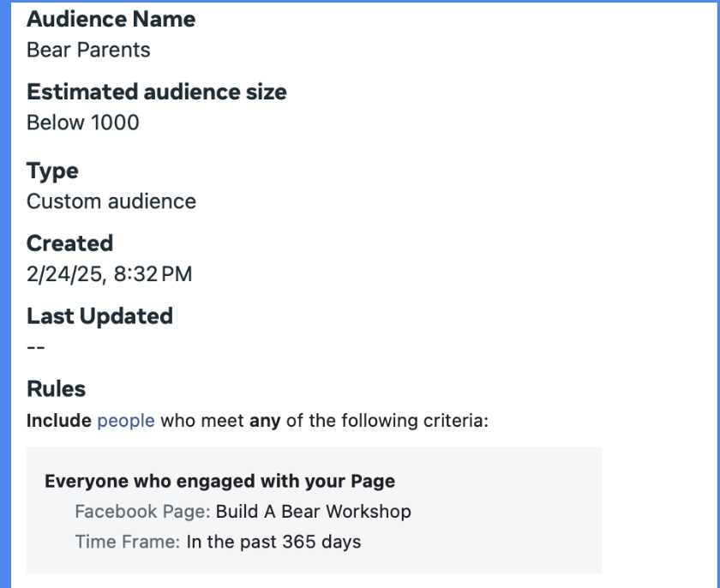The width and height of the screenshot is (720, 588).
Task: Click "Everyone who engaged with your Page" rule
Action: tap(219, 481)
